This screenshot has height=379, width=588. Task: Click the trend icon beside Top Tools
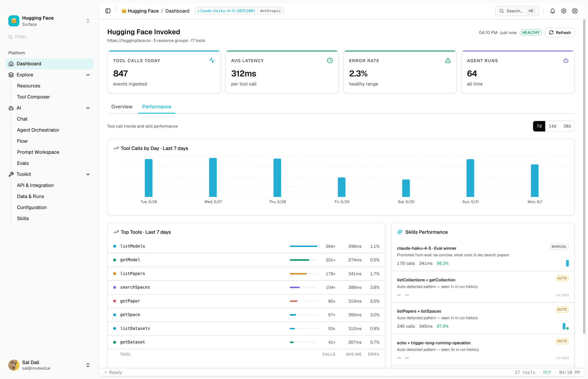(116, 232)
